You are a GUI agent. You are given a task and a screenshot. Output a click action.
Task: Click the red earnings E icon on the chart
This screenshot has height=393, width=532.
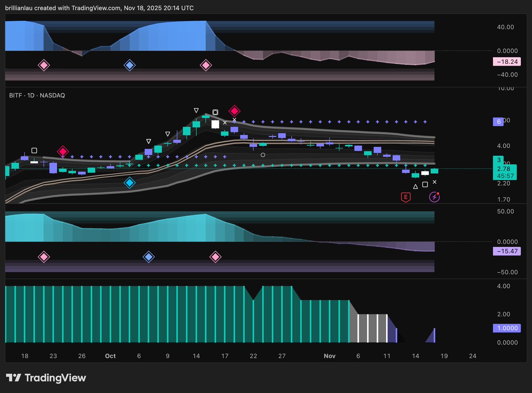405,197
